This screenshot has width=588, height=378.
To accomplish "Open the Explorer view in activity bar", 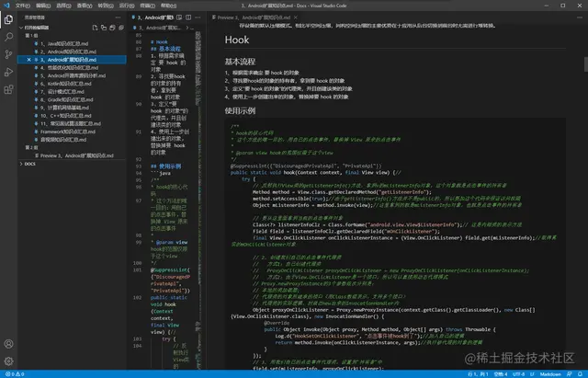I will pyautogui.click(x=8, y=18).
